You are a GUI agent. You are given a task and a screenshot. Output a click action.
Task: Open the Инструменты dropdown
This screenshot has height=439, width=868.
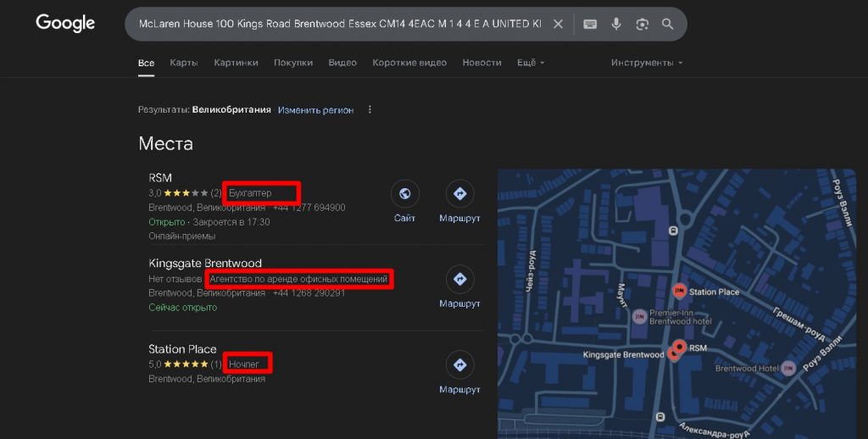point(647,63)
